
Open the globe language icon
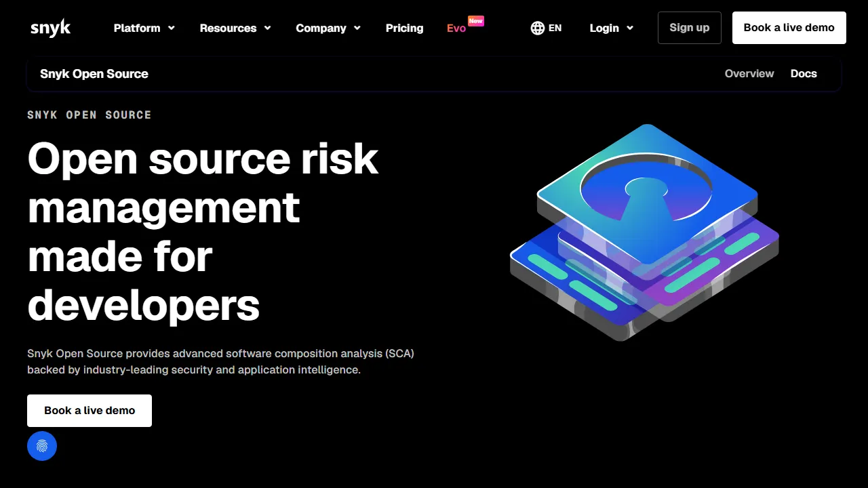point(538,28)
